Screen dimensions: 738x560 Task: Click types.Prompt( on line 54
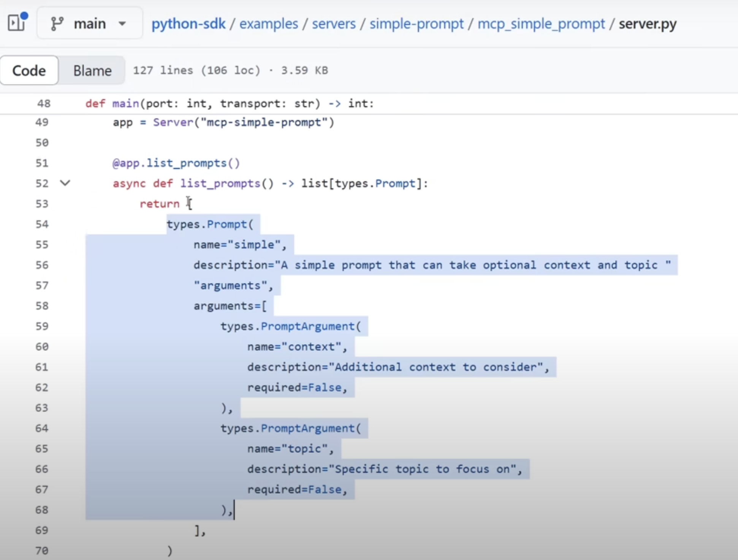[x=210, y=224]
